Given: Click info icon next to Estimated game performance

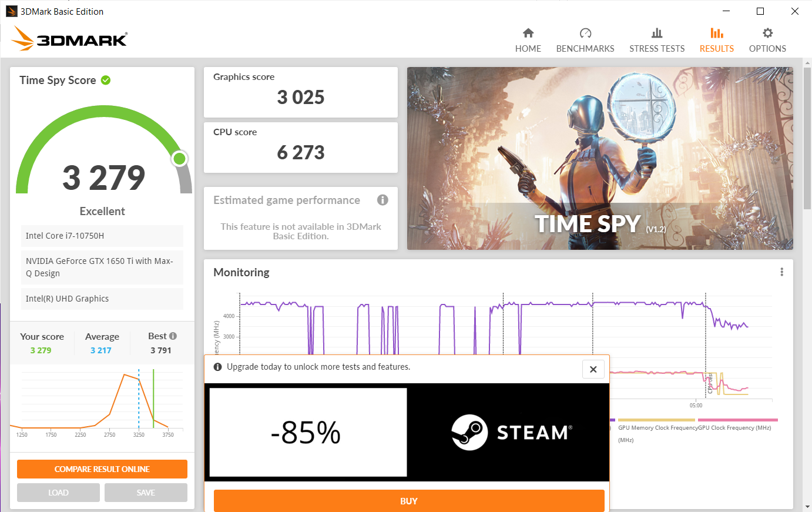Looking at the screenshot, I should click(382, 200).
